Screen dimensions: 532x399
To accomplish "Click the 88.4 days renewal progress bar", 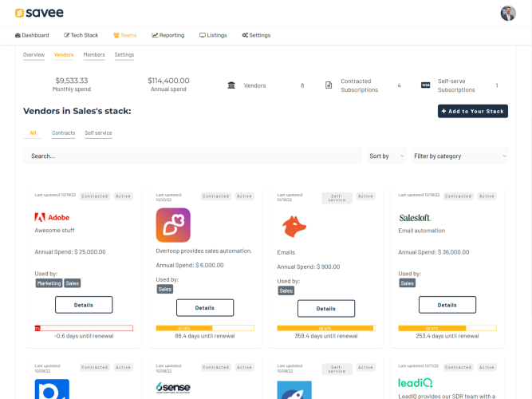I will pos(205,328).
